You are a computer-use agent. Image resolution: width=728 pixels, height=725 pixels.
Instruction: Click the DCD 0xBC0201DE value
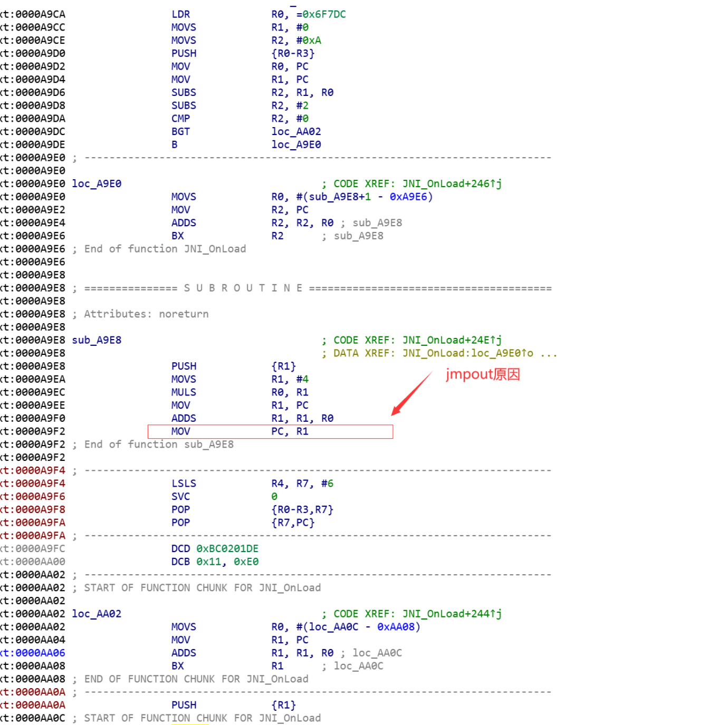[227, 548]
